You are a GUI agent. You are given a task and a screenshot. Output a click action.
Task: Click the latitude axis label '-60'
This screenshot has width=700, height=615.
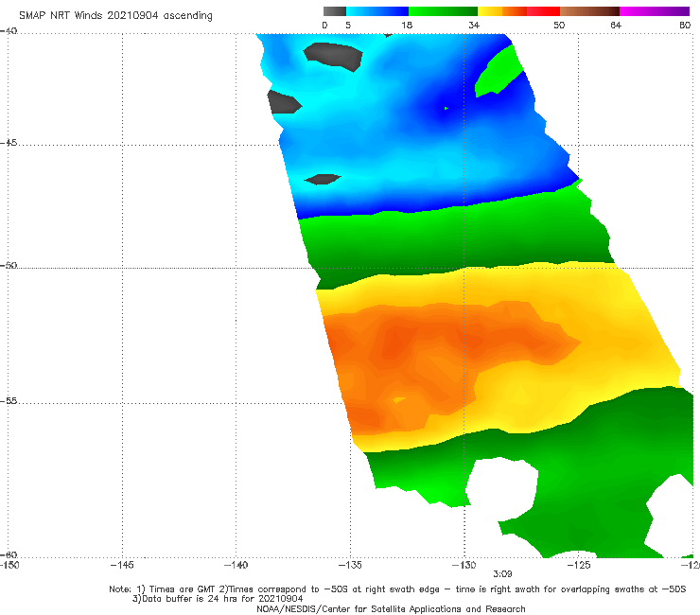[x=9, y=554]
